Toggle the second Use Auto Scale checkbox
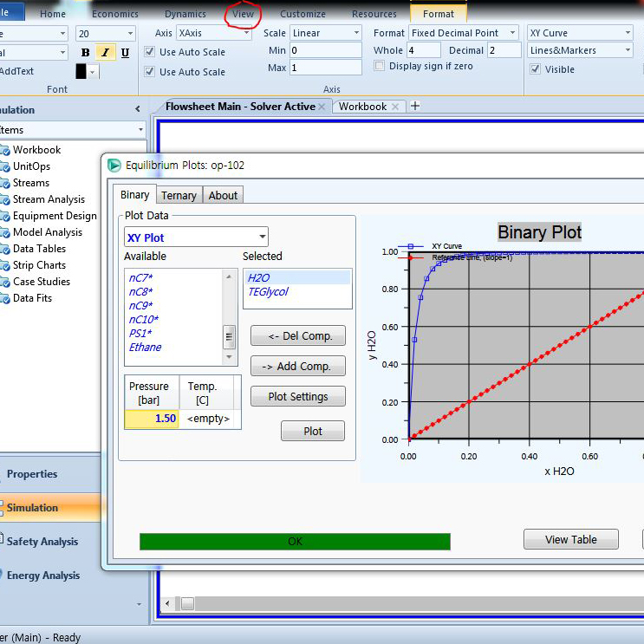Image resolution: width=644 pixels, height=644 pixels. point(149,72)
